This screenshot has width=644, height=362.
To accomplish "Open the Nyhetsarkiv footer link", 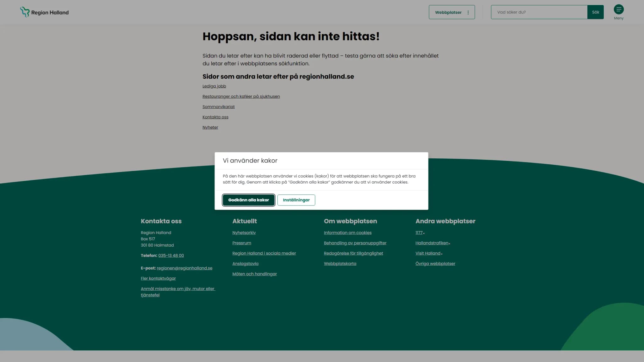I will click(x=244, y=233).
